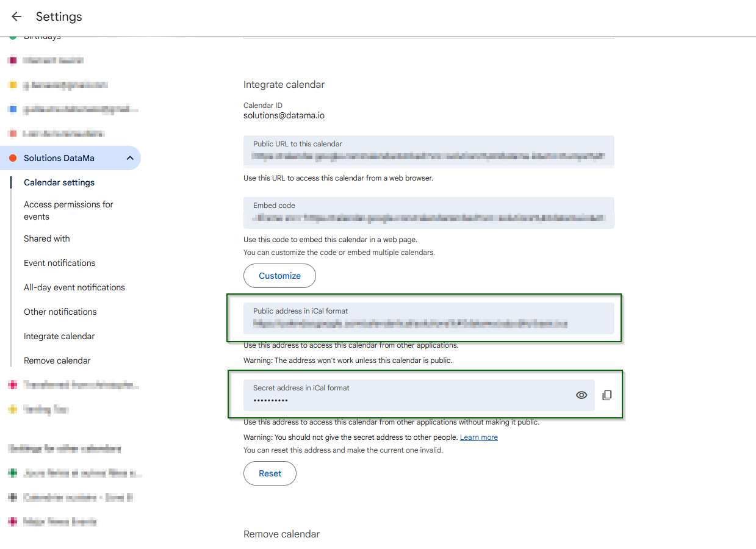Click the Remove calendar heading at page bottom
The width and height of the screenshot is (756, 549).
[281, 534]
